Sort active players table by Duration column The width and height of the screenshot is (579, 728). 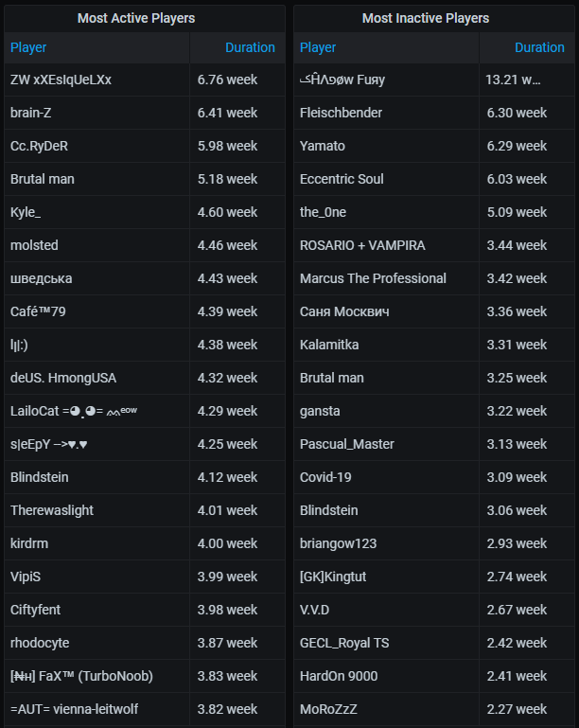250,47
